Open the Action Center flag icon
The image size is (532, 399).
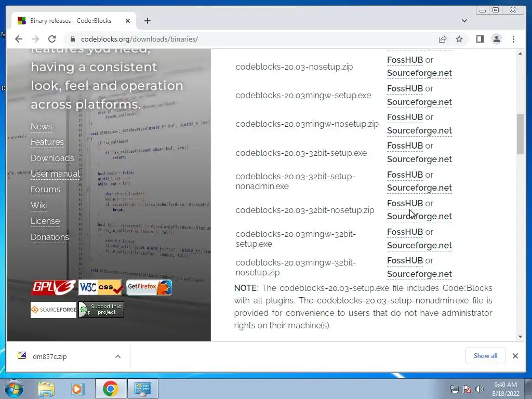pos(467,389)
